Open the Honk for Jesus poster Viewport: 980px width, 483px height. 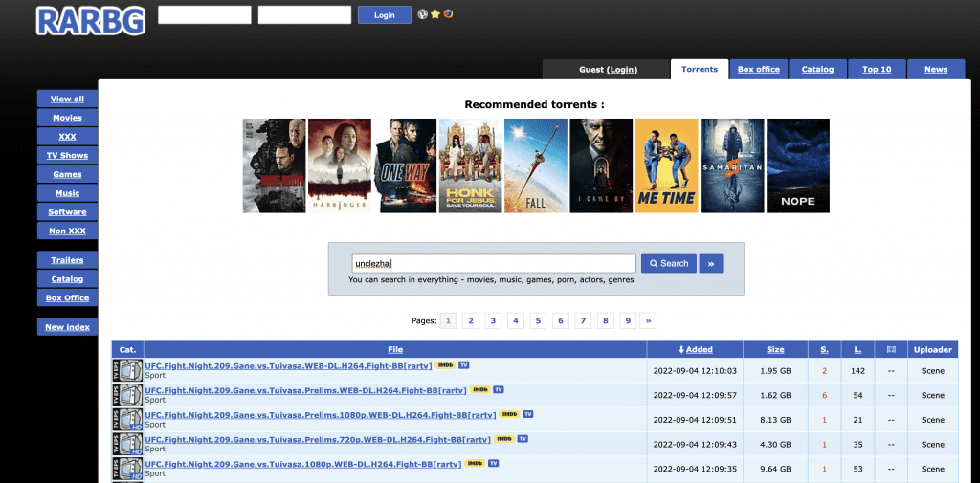point(471,165)
